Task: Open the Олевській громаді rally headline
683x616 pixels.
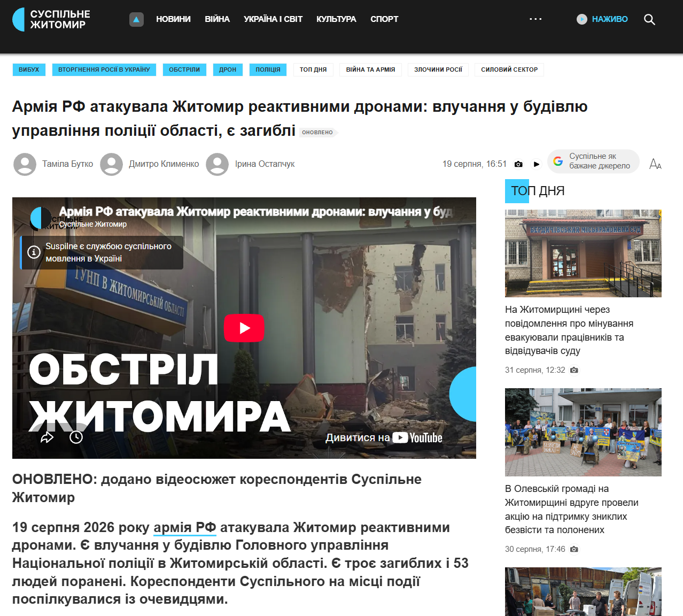Action: (x=572, y=510)
